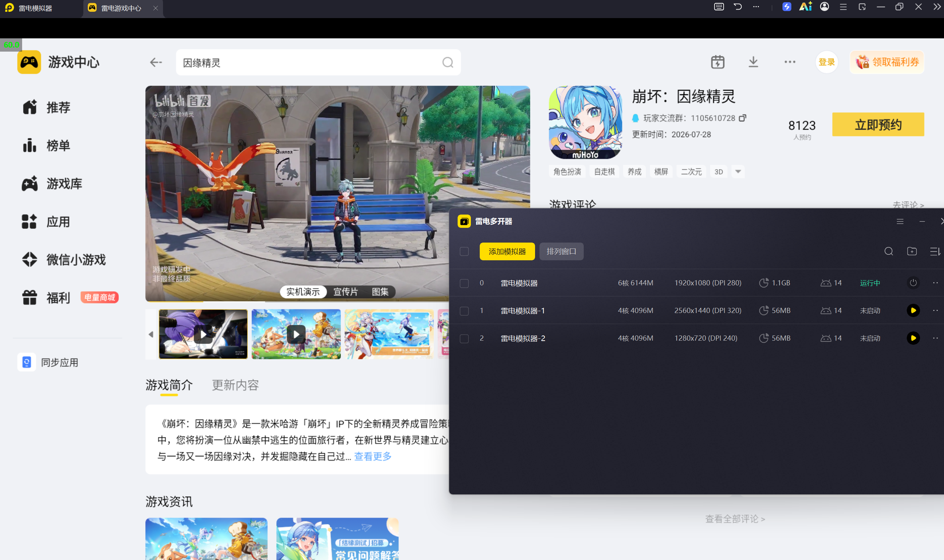The height and width of the screenshot is (560, 944).
Task: Click the back arrow beside the search box
Action: pyautogui.click(x=156, y=62)
